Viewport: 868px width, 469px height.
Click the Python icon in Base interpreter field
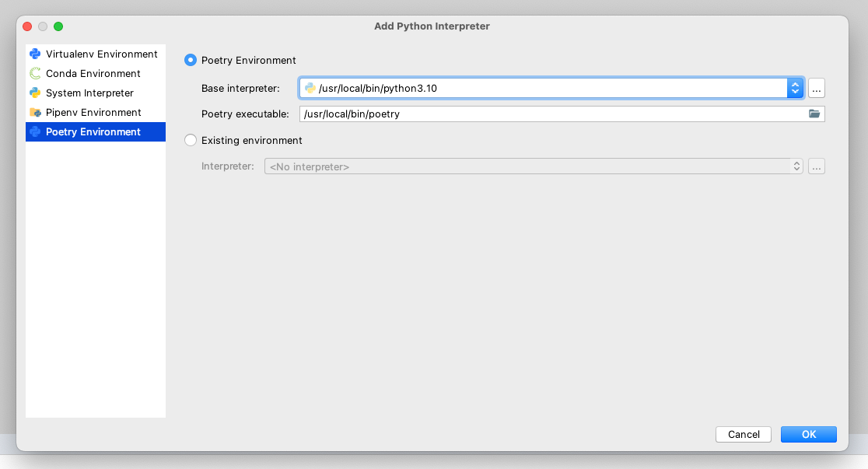point(310,89)
